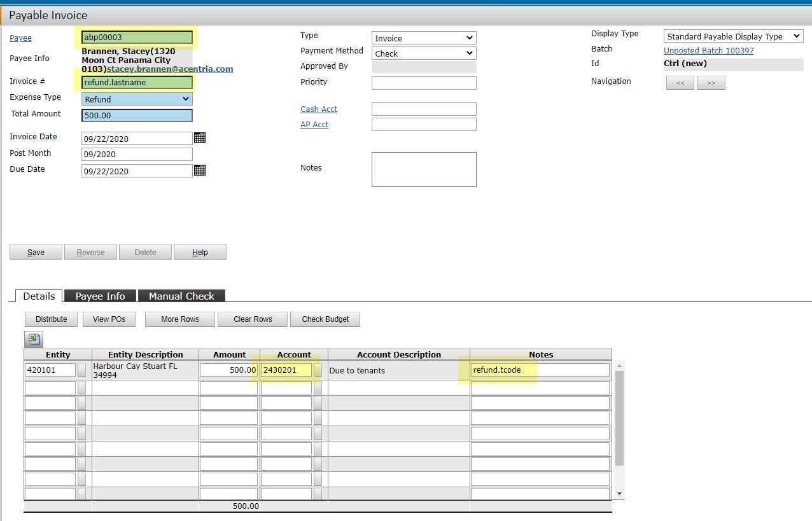Click the Reverse button

[90, 252]
